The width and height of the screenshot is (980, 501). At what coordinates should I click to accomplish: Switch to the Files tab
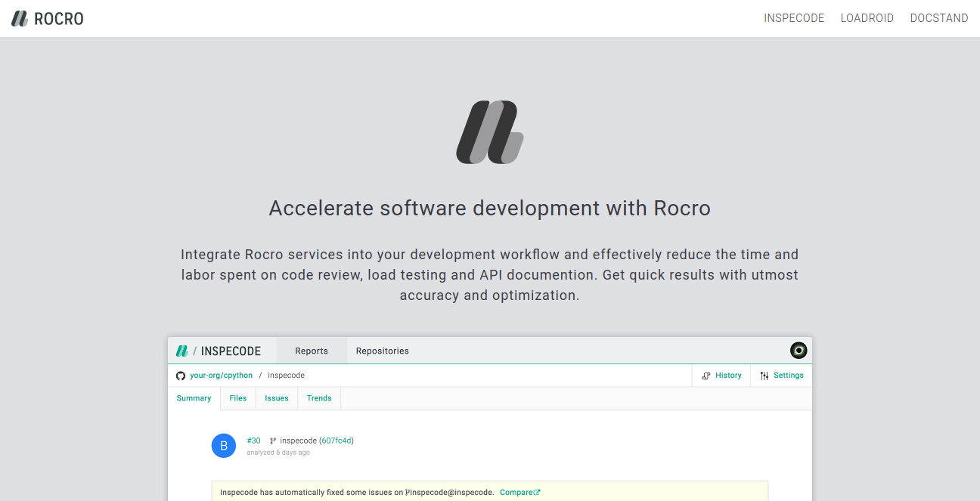click(x=238, y=398)
